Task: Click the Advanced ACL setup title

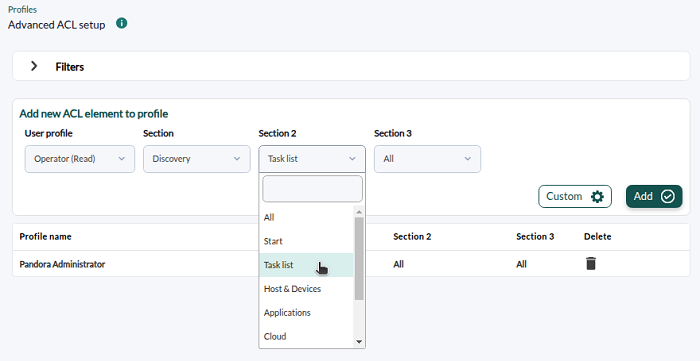Action: tap(57, 25)
